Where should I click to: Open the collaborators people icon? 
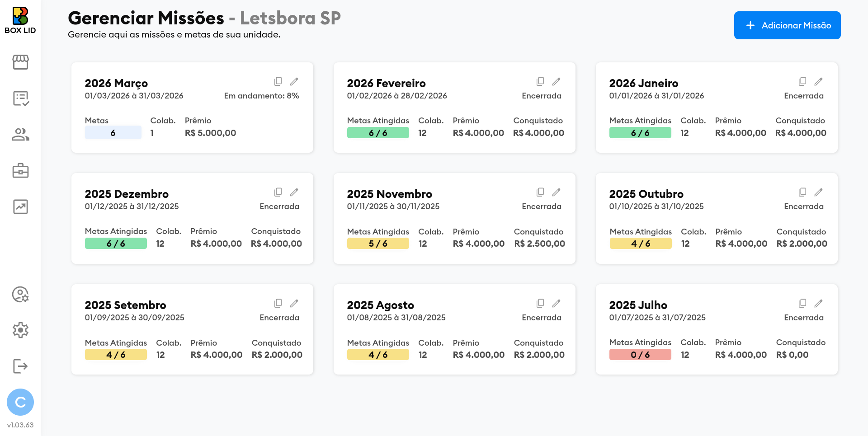point(20,134)
